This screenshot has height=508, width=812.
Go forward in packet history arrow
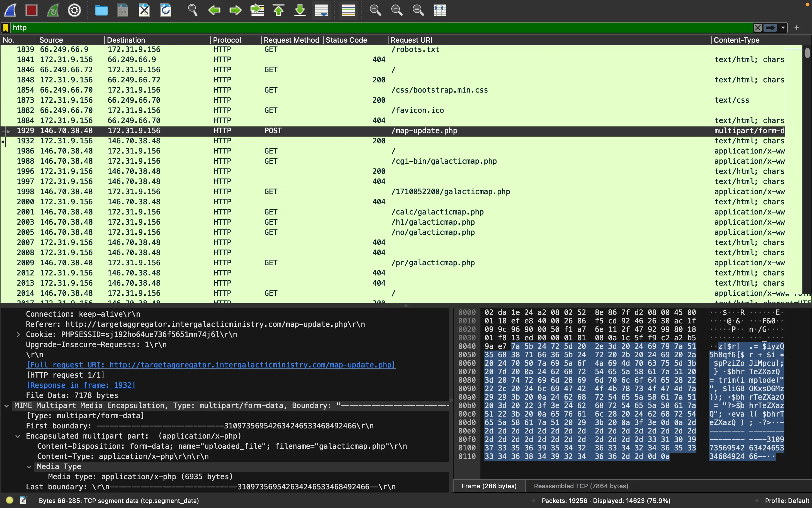pos(235,10)
